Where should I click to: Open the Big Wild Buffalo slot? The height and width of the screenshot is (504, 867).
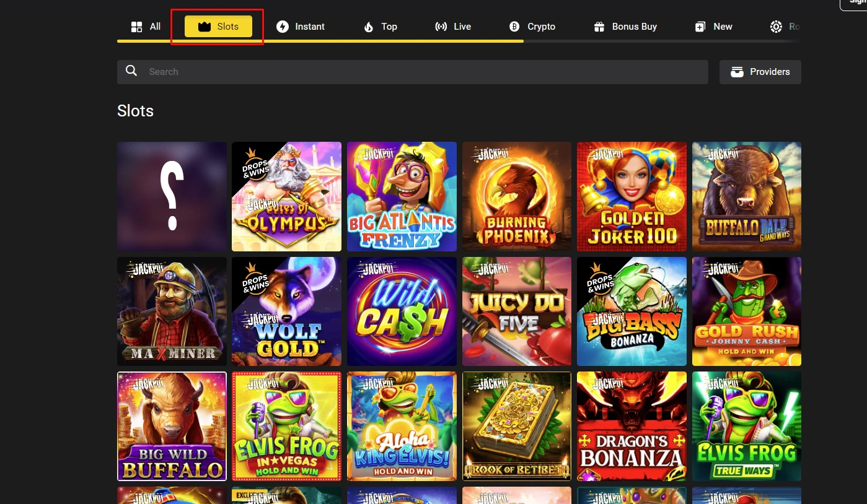click(172, 426)
